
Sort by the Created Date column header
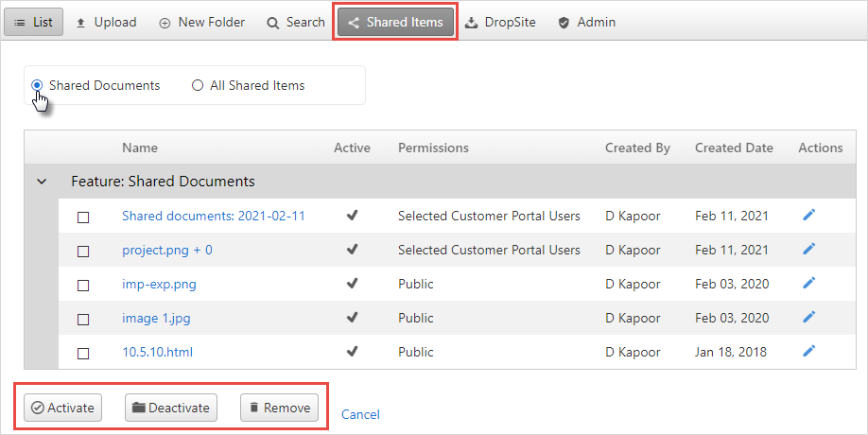[x=734, y=148]
